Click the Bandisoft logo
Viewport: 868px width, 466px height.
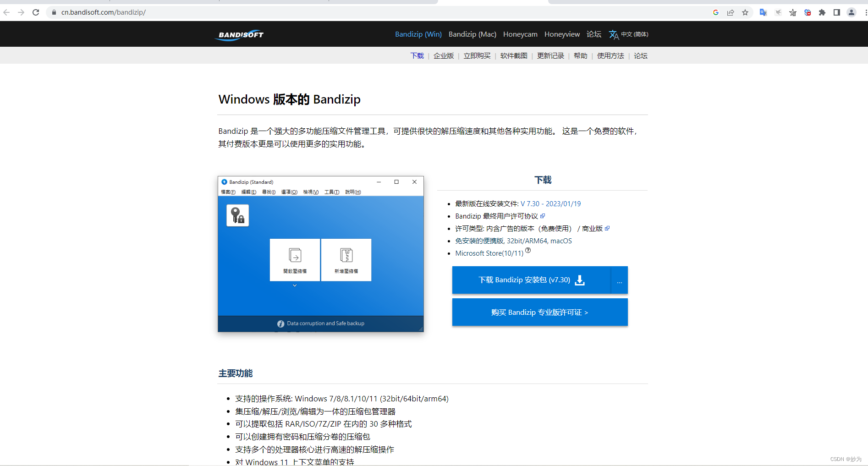point(240,35)
